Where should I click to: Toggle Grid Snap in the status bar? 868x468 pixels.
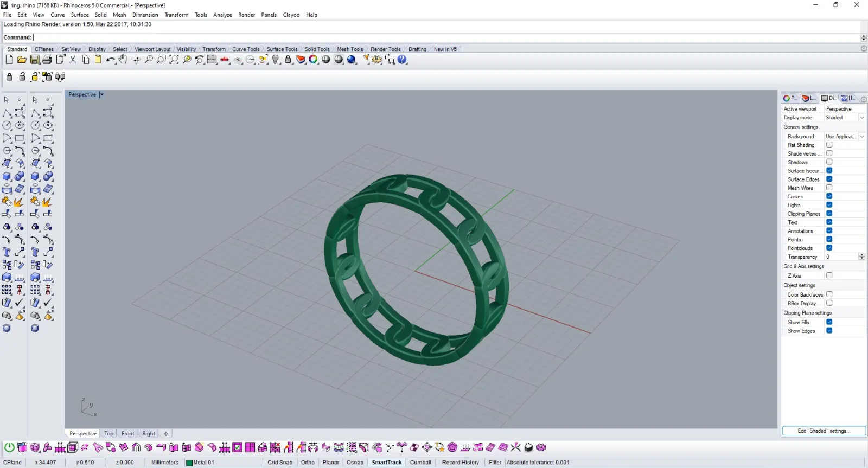(x=280, y=463)
